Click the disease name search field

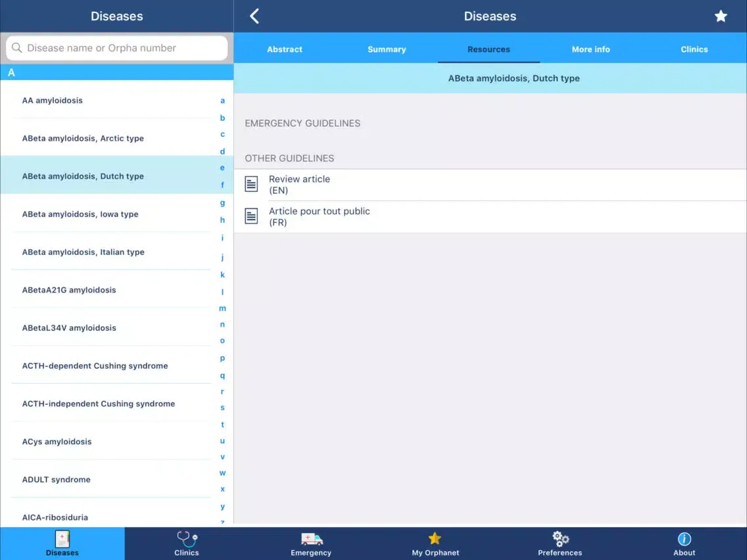click(117, 48)
